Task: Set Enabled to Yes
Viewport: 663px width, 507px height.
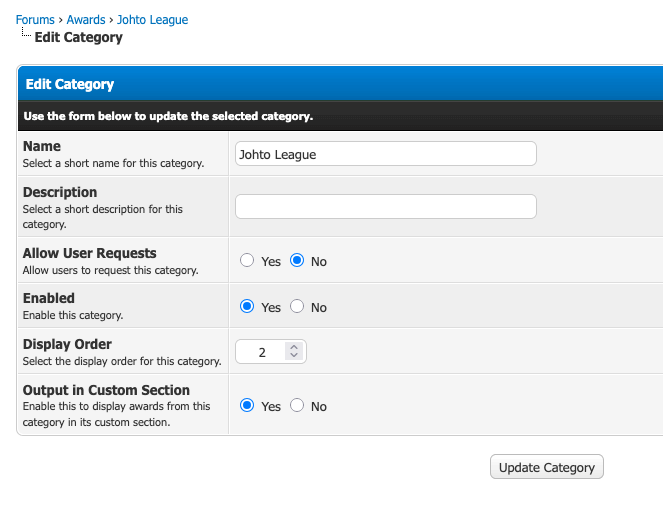Action: coord(248,307)
